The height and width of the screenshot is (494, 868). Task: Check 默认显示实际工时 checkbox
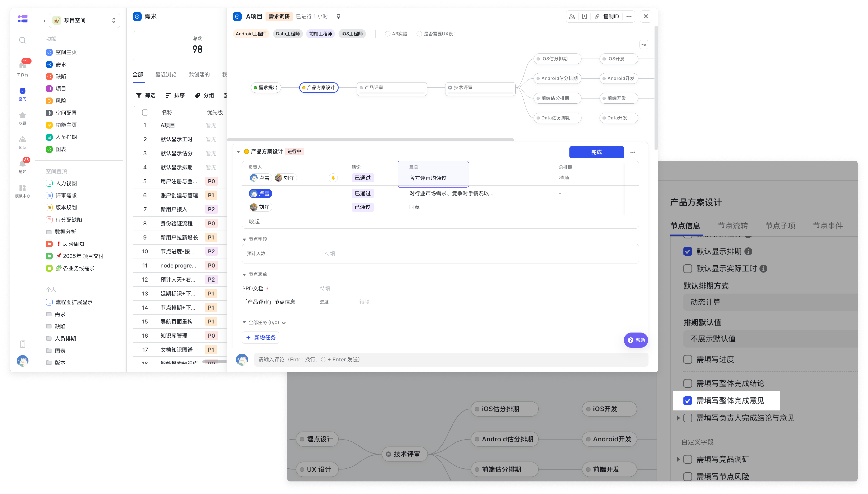click(x=688, y=269)
